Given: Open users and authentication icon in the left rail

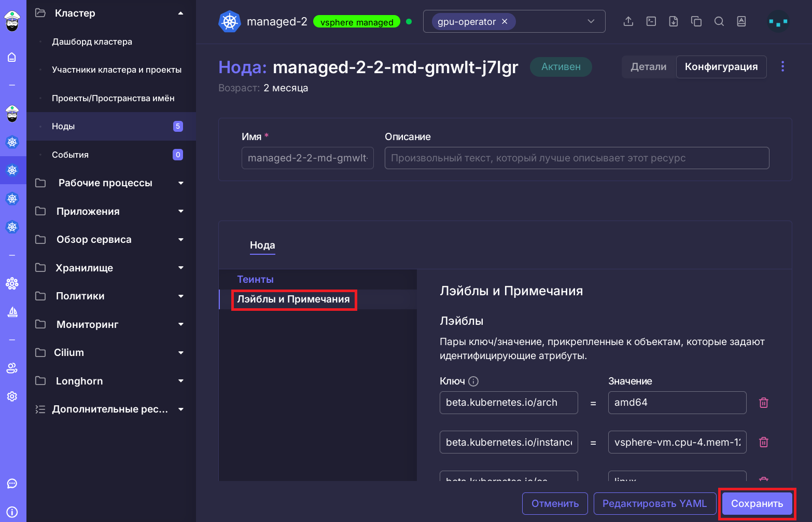Looking at the screenshot, I should (12, 368).
